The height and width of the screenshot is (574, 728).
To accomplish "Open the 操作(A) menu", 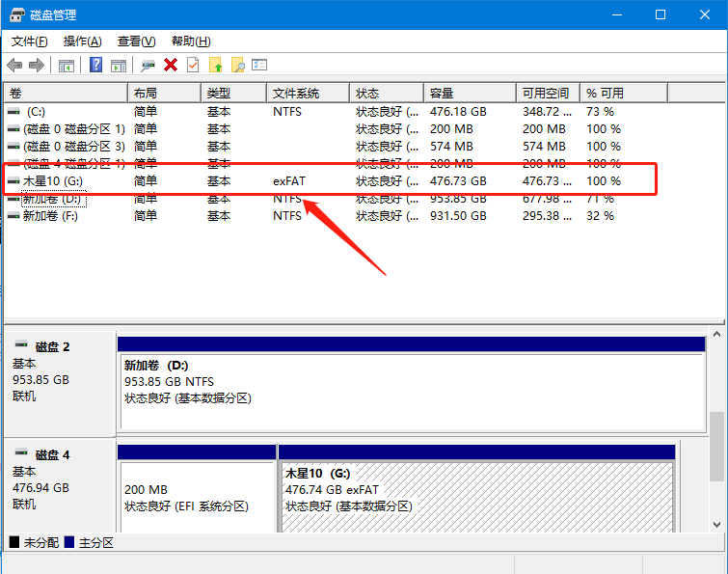I will click(x=82, y=41).
